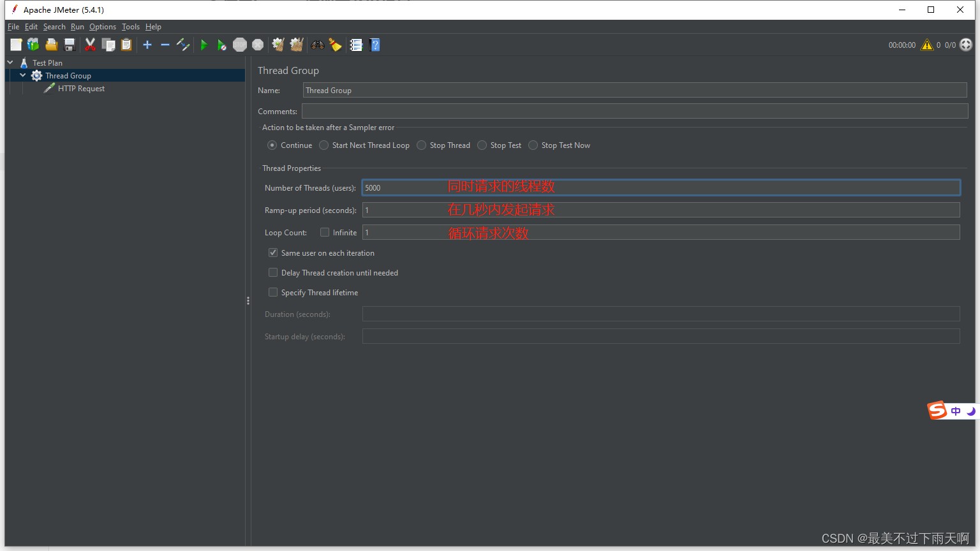Click the Stop test icon

pyautogui.click(x=240, y=45)
